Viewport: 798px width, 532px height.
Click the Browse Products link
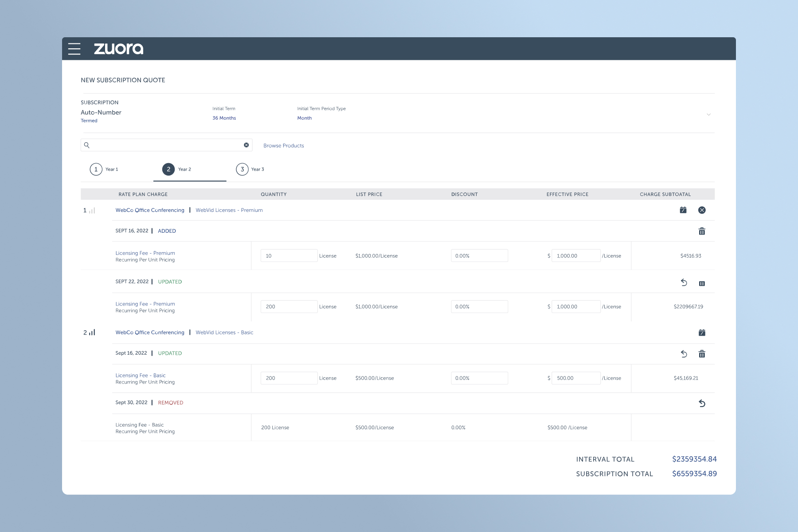[x=283, y=145]
